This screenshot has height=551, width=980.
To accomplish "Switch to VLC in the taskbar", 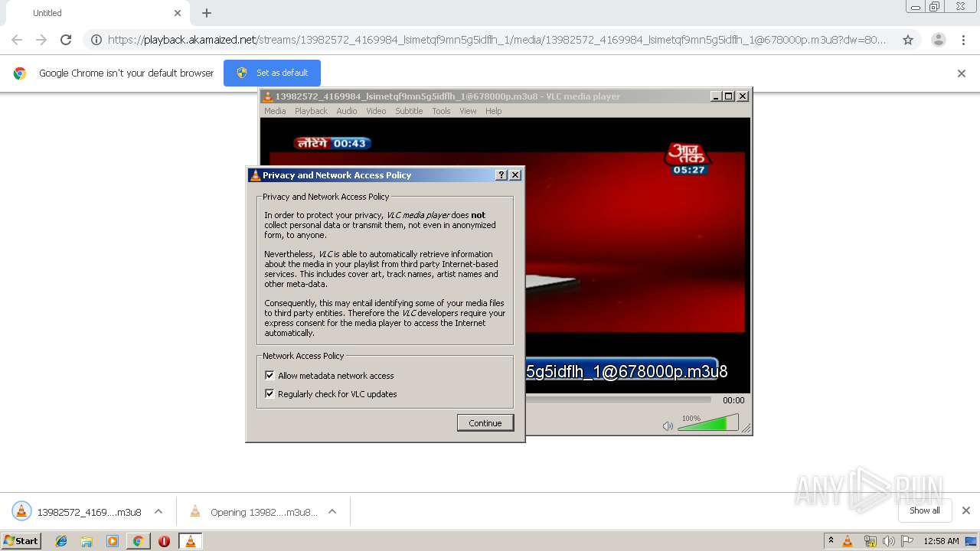I will coord(190,541).
